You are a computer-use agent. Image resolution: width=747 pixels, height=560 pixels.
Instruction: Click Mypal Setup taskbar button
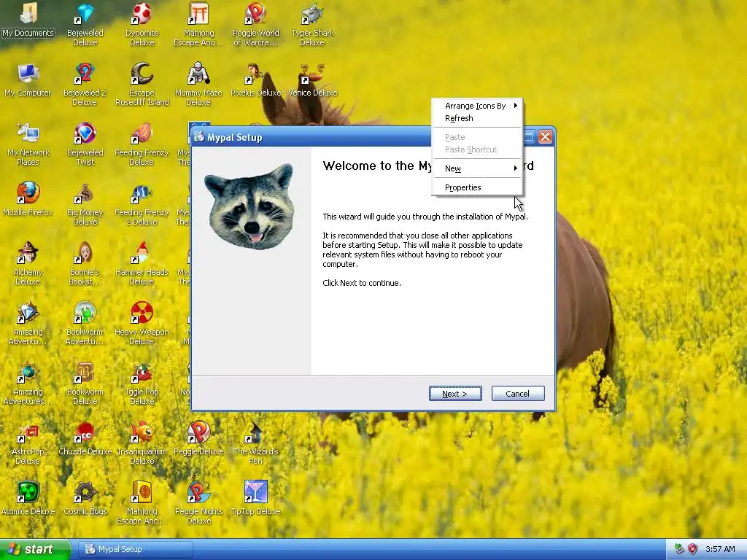[134, 549]
